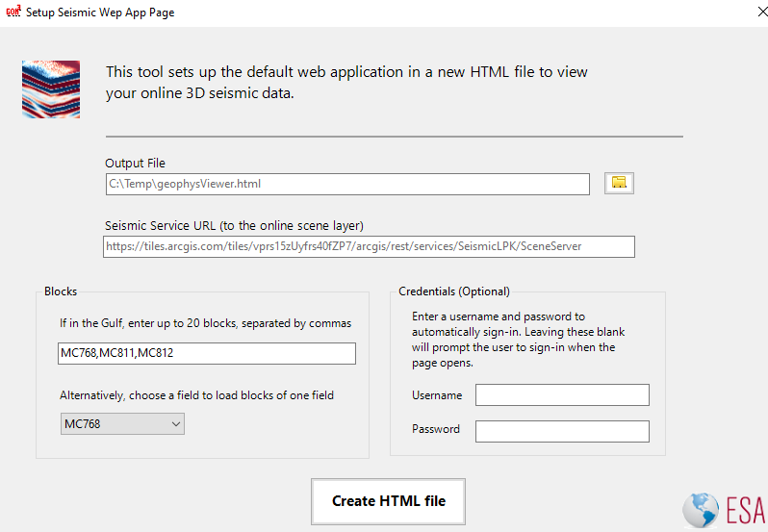Click the Credentials (Optional) heading

tap(454, 291)
